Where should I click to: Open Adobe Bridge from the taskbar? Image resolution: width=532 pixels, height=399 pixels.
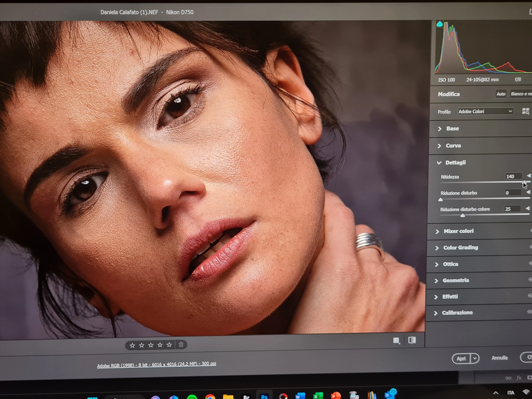tap(246, 396)
